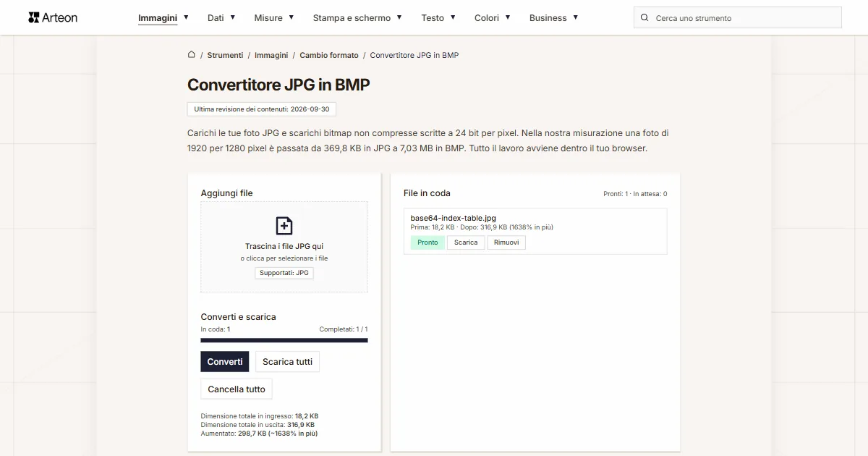Click the Pronti: 1 · In attesa: 0 counter
The image size is (868, 456).
(635, 194)
